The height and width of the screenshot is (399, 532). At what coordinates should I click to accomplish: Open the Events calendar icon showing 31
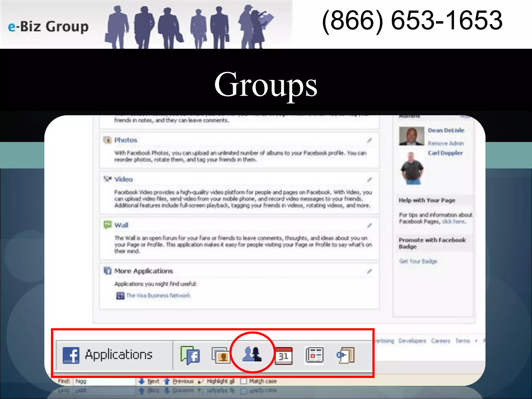point(284,356)
